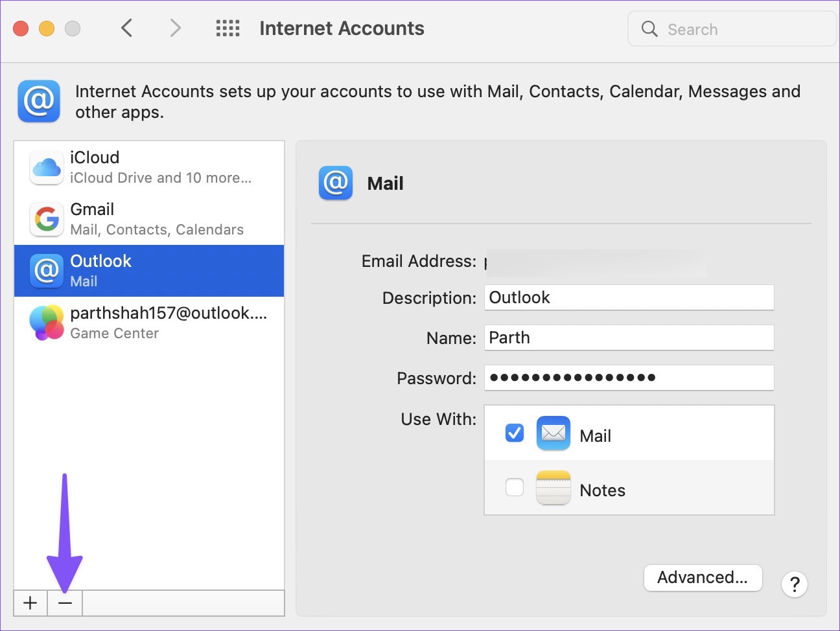840x631 pixels.
Task: Close the window with the red button
Action: pyautogui.click(x=21, y=29)
